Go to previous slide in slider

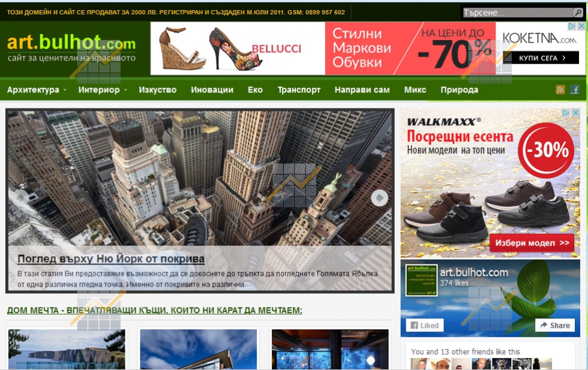[22, 197]
